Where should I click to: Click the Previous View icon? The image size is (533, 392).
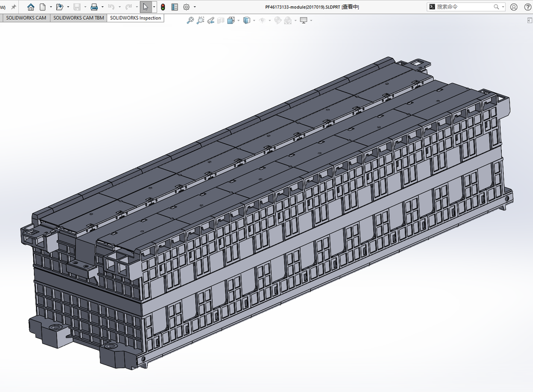pyautogui.click(x=211, y=20)
